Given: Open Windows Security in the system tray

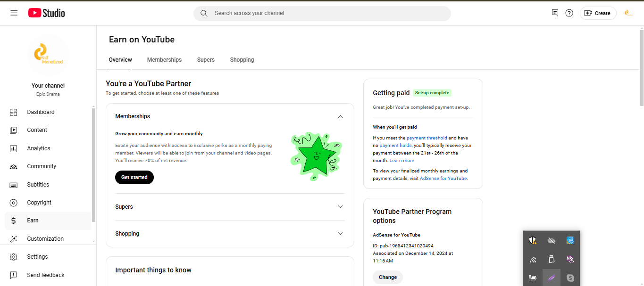Looking at the screenshot, I should 533,241.
